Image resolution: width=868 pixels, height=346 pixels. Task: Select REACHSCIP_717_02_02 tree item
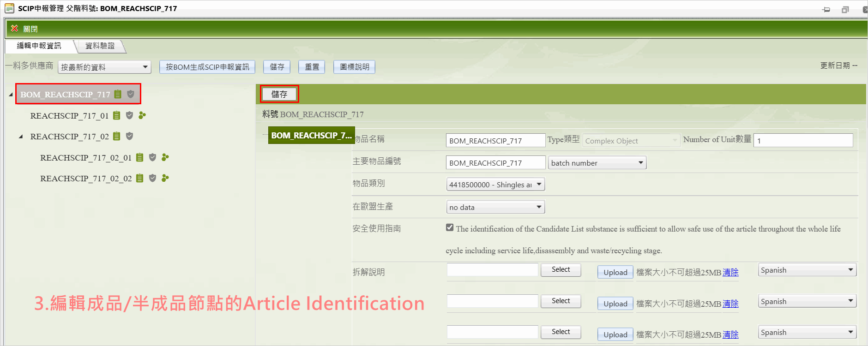(86, 178)
